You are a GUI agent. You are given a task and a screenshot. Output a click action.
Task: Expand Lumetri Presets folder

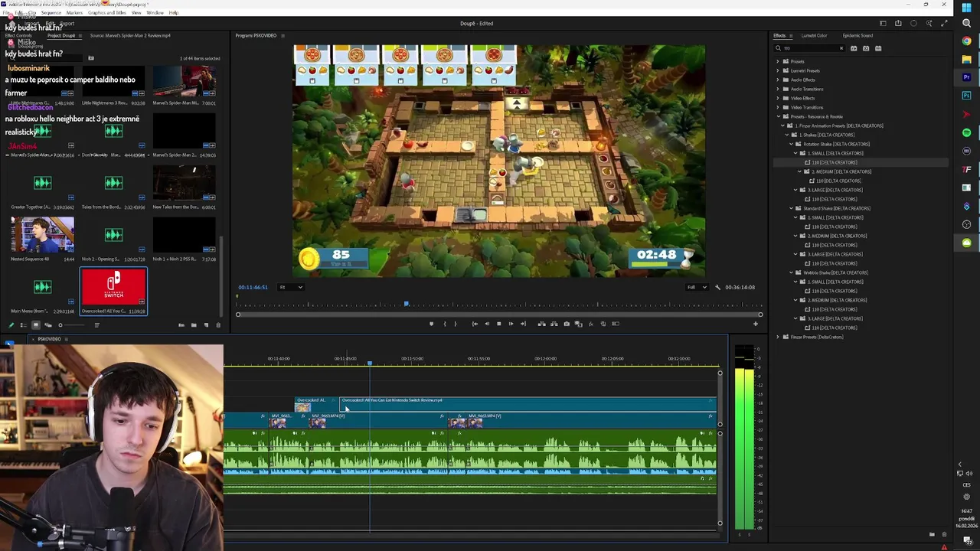coord(778,70)
